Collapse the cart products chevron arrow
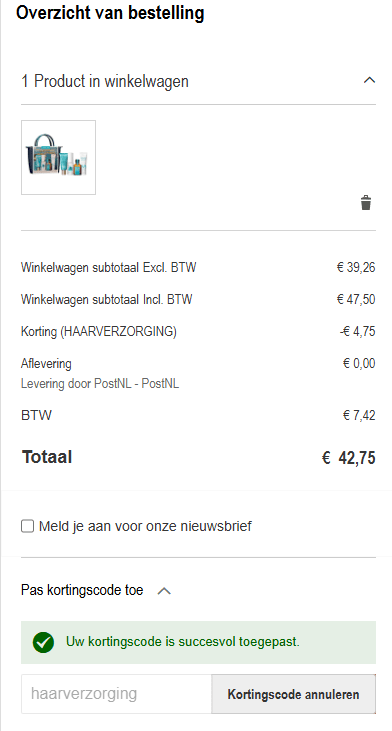This screenshot has height=731, width=392. [x=369, y=80]
